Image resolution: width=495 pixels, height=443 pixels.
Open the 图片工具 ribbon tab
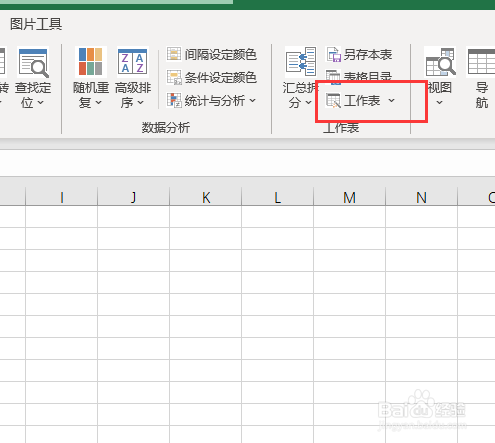[x=36, y=24]
